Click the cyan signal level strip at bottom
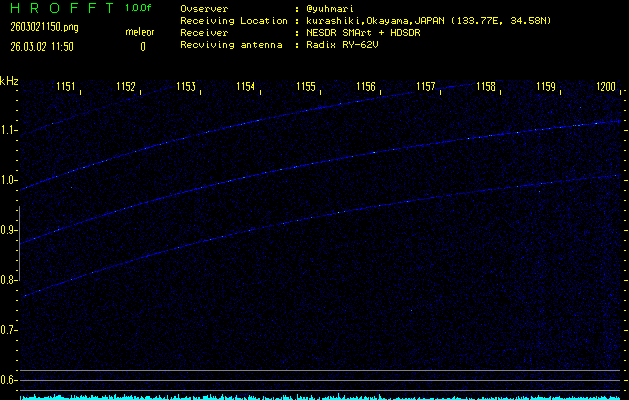The image size is (629, 400). (320, 396)
